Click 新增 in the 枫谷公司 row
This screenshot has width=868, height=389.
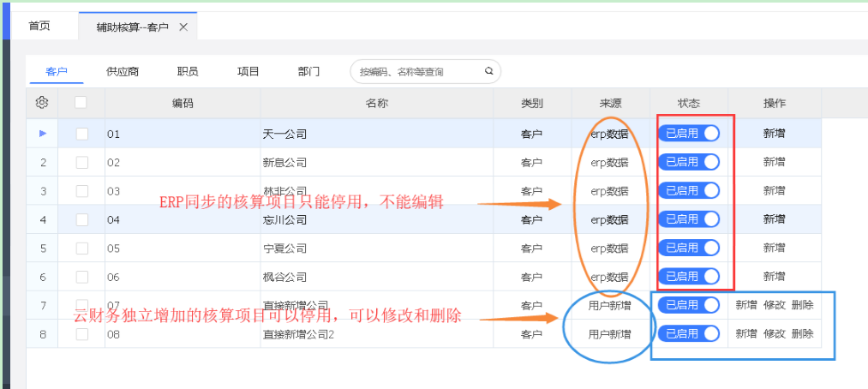click(774, 277)
